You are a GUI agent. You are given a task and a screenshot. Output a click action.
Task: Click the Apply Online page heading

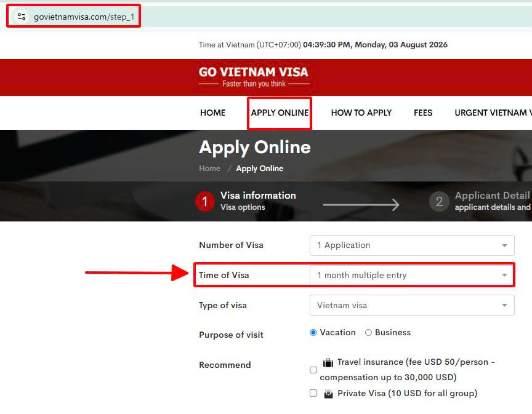click(255, 148)
